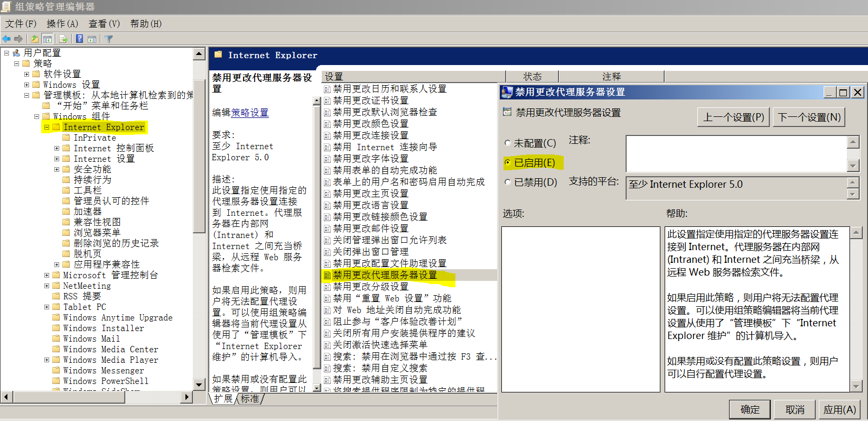Open the 策略设置 link
The height and width of the screenshot is (421, 868).
pos(249,113)
